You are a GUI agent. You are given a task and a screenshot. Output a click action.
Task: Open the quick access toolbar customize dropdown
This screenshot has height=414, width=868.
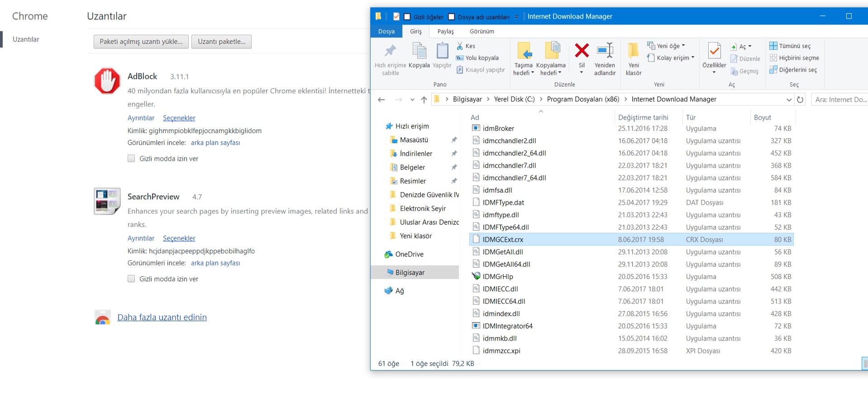point(516,17)
